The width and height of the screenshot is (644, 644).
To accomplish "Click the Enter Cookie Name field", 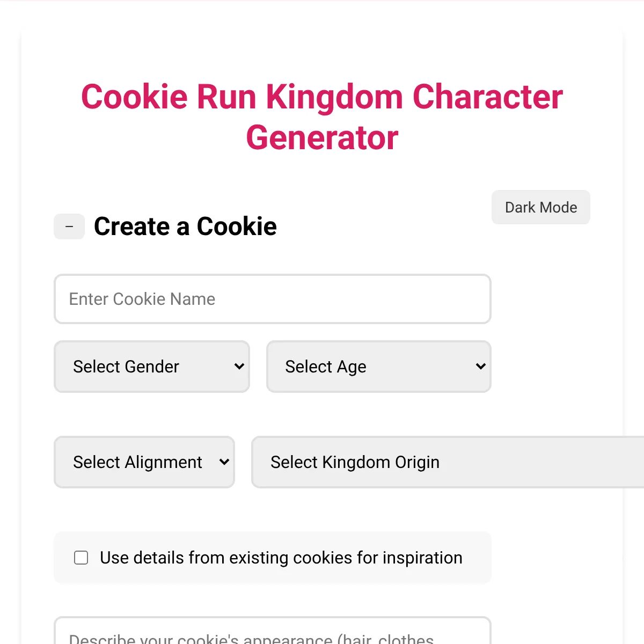I will pos(272,299).
